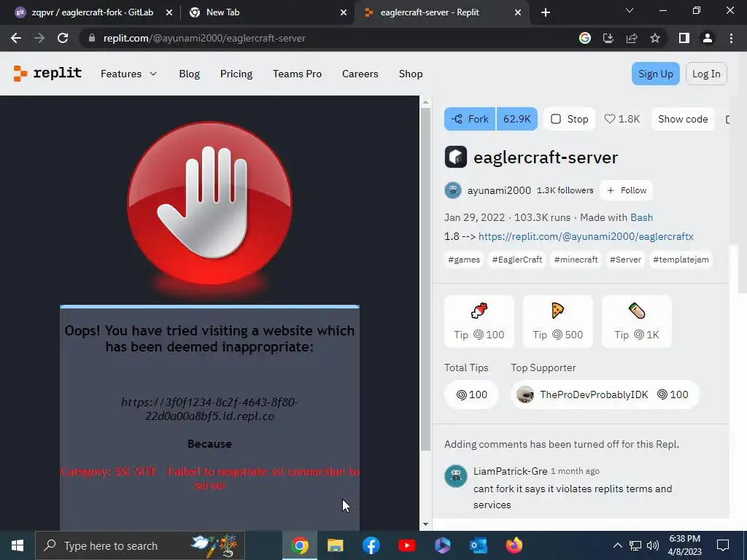Click the share page icon
Image resolution: width=747 pixels, height=560 pixels.
coord(632,38)
